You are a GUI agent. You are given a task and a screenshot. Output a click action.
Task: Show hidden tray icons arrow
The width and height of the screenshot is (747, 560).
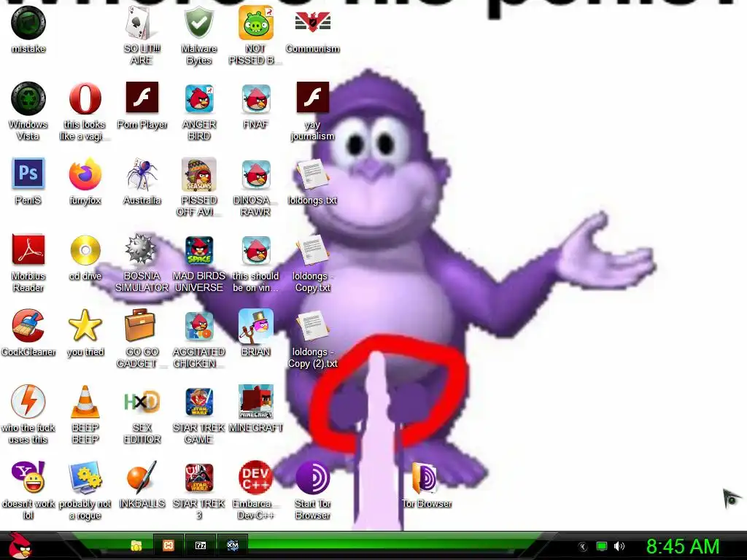click(582, 547)
